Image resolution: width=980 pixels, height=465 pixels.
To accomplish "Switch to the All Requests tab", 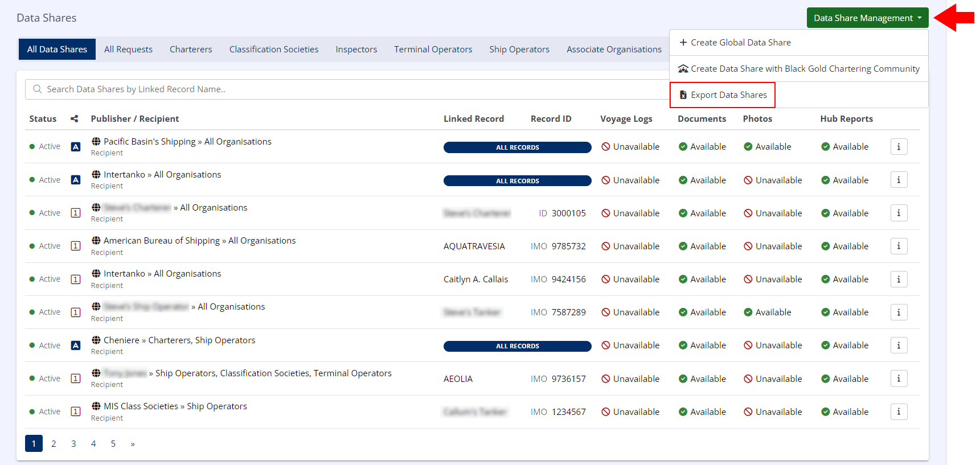I will [x=128, y=50].
